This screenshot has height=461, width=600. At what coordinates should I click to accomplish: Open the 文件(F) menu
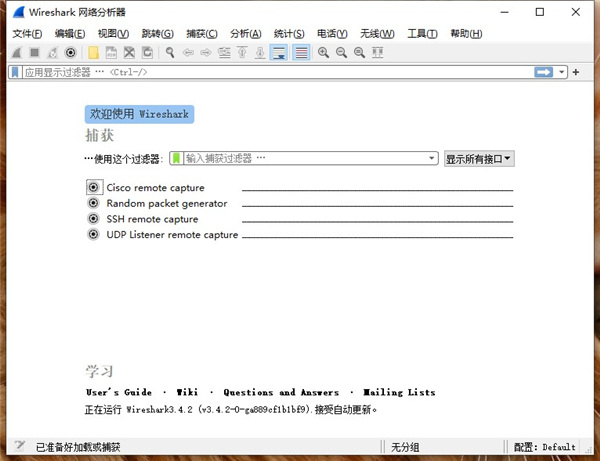click(27, 34)
